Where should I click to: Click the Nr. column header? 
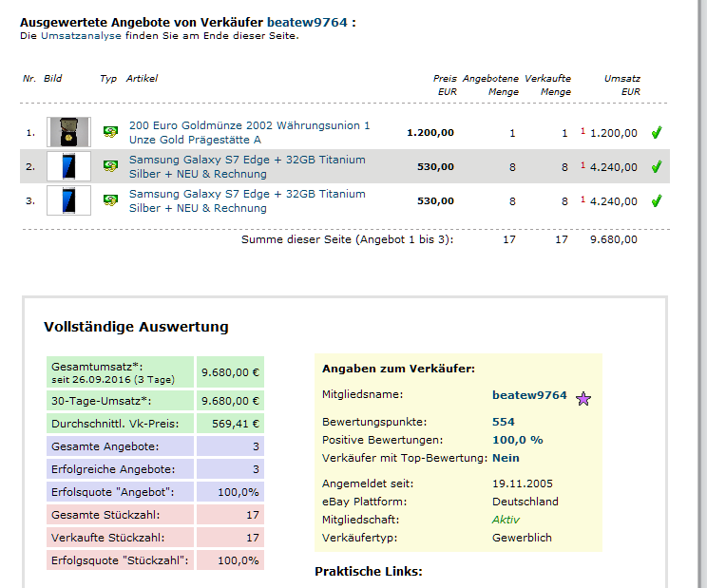(x=29, y=79)
